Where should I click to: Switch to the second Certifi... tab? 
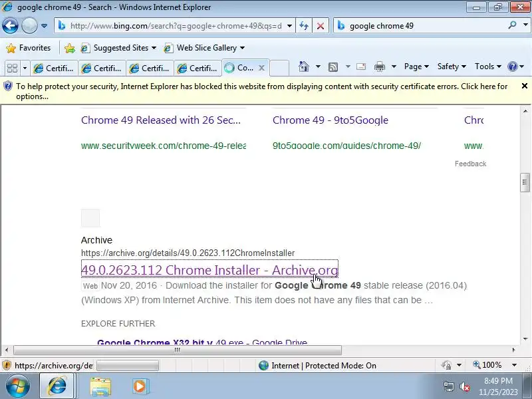pyautogui.click(x=102, y=68)
